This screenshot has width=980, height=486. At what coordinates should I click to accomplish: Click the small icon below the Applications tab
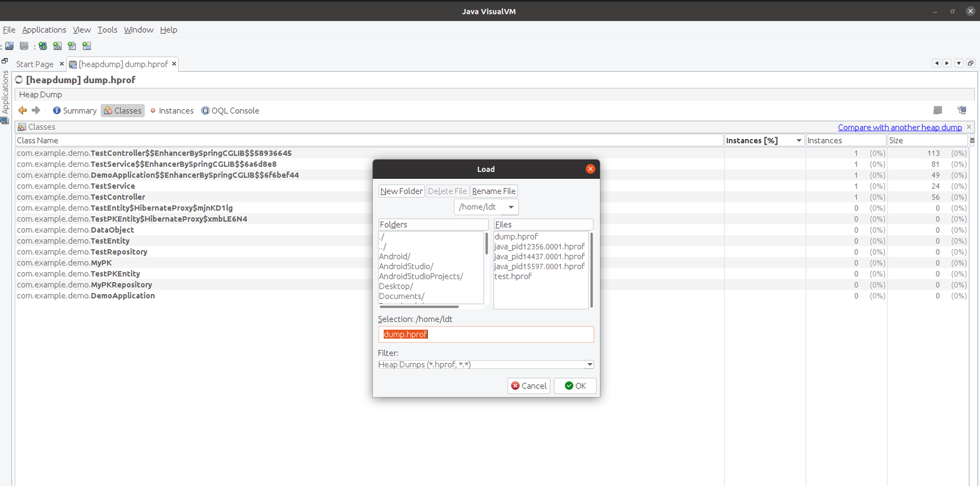[x=5, y=121]
